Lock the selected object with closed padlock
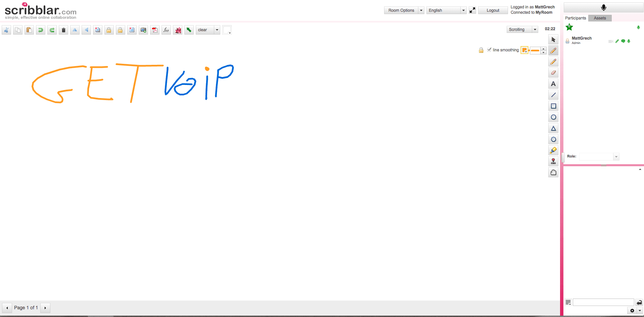 (x=109, y=30)
